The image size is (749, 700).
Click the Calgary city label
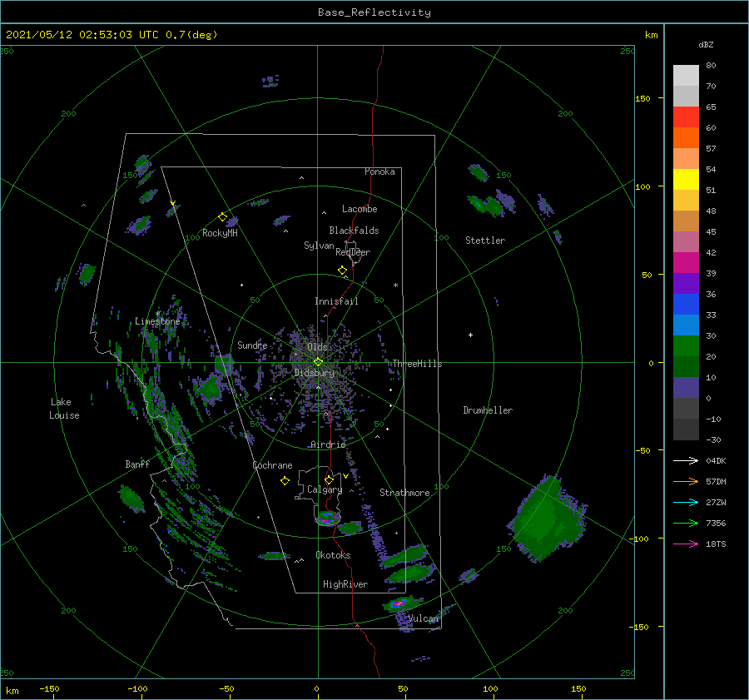pyautogui.click(x=325, y=489)
